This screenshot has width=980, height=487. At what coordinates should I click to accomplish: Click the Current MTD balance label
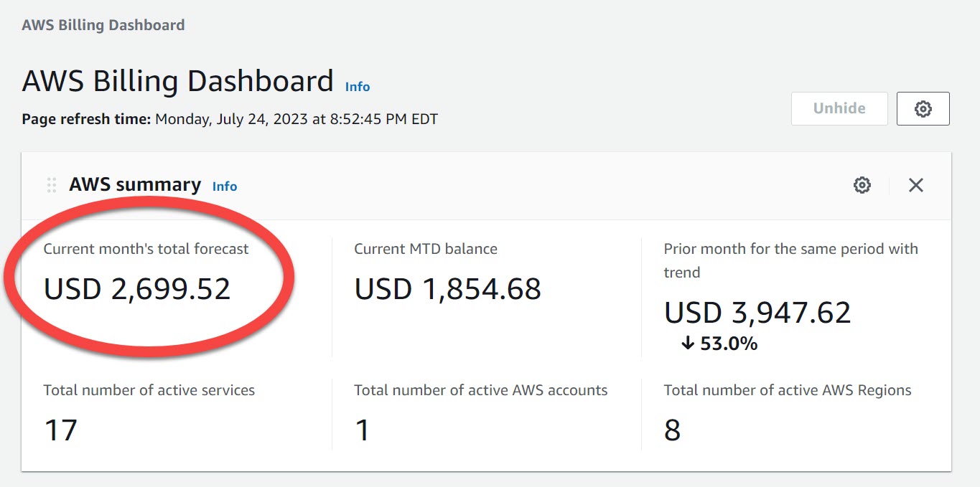click(426, 249)
